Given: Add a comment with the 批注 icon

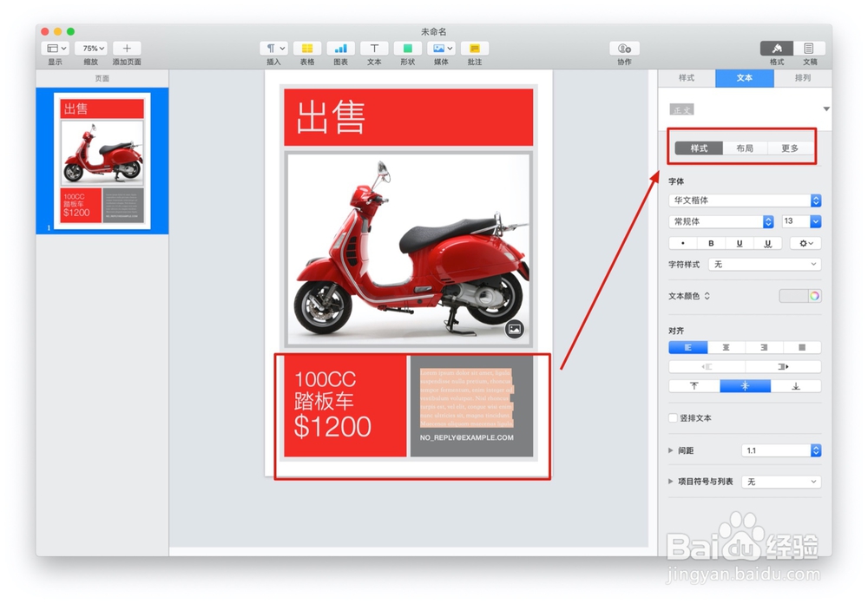Looking at the screenshot, I should pyautogui.click(x=475, y=49).
